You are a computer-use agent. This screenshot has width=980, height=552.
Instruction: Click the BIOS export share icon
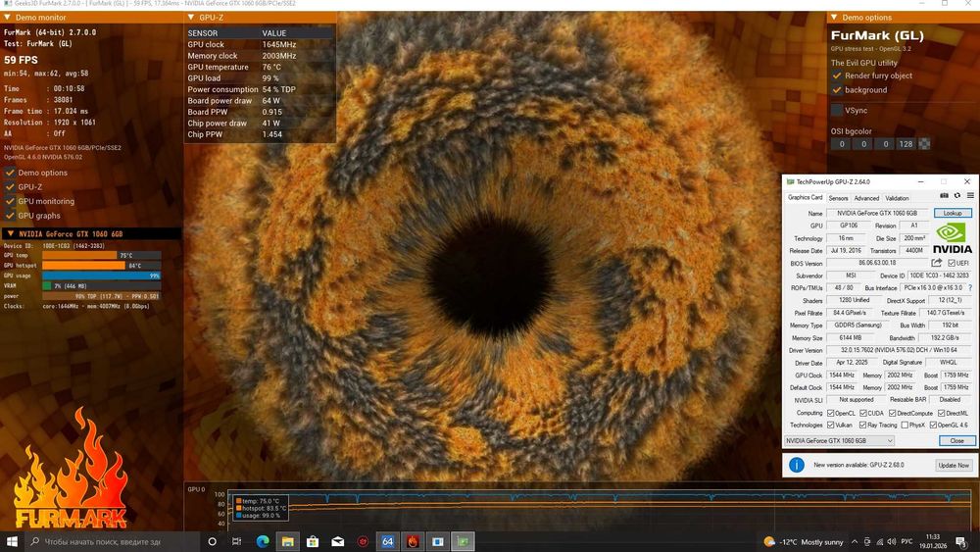coord(936,263)
